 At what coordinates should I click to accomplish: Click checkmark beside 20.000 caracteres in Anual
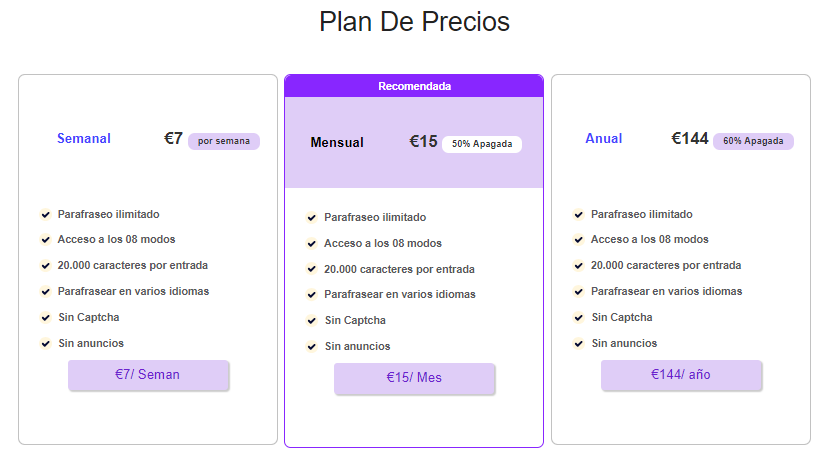[x=579, y=266]
